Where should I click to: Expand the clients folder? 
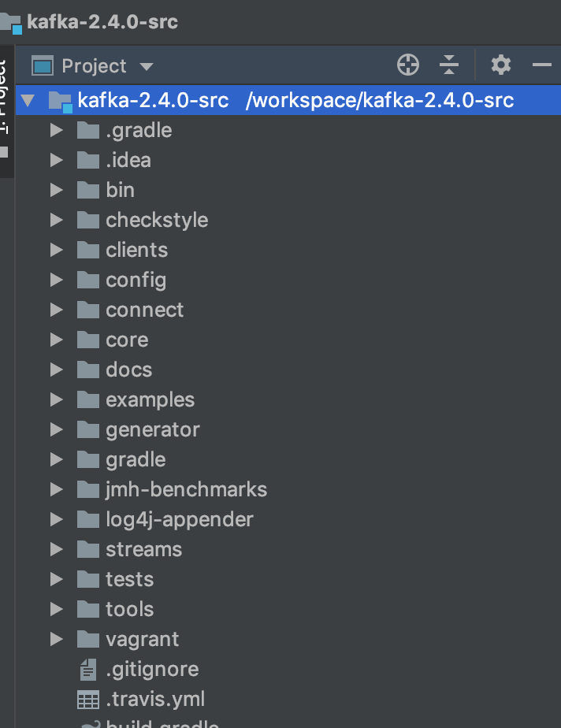55,250
